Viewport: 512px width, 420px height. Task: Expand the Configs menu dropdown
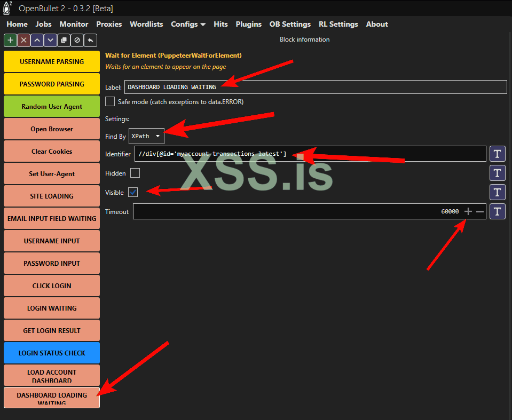click(x=188, y=24)
